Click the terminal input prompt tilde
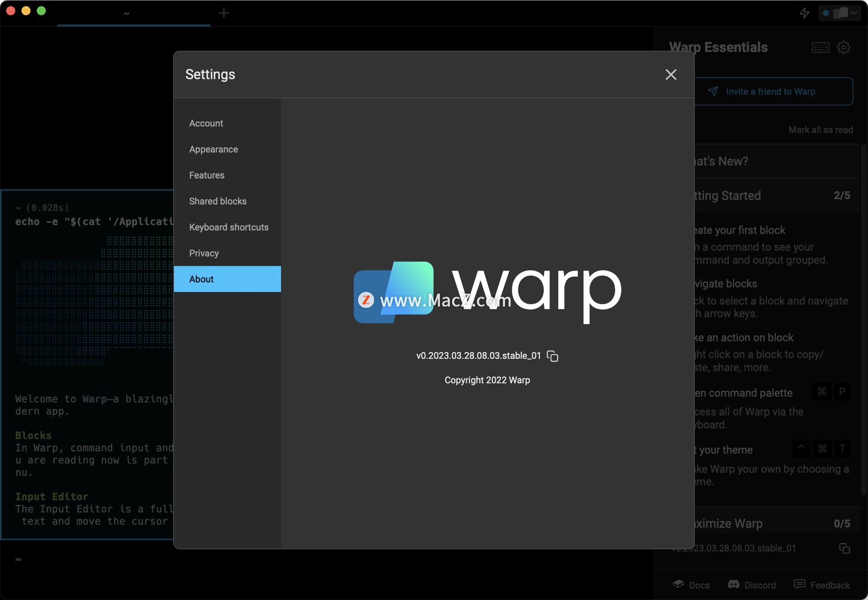The width and height of the screenshot is (868, 600). (x=18, y=559)
